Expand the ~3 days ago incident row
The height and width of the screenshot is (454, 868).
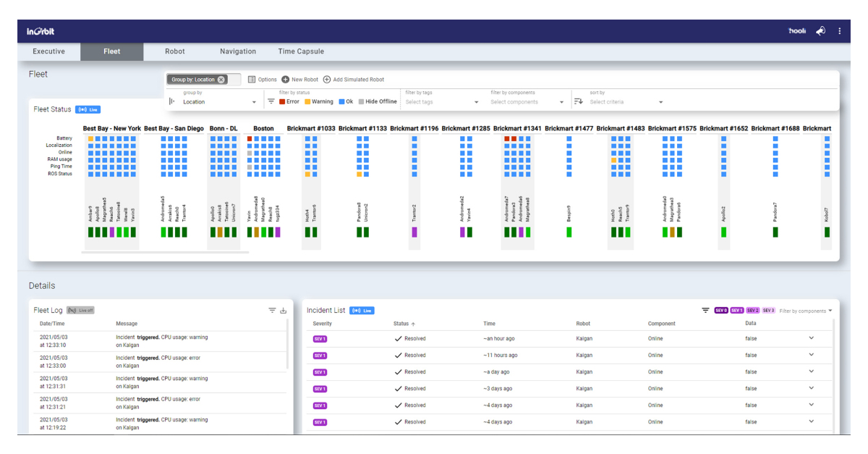pos(811,388)
